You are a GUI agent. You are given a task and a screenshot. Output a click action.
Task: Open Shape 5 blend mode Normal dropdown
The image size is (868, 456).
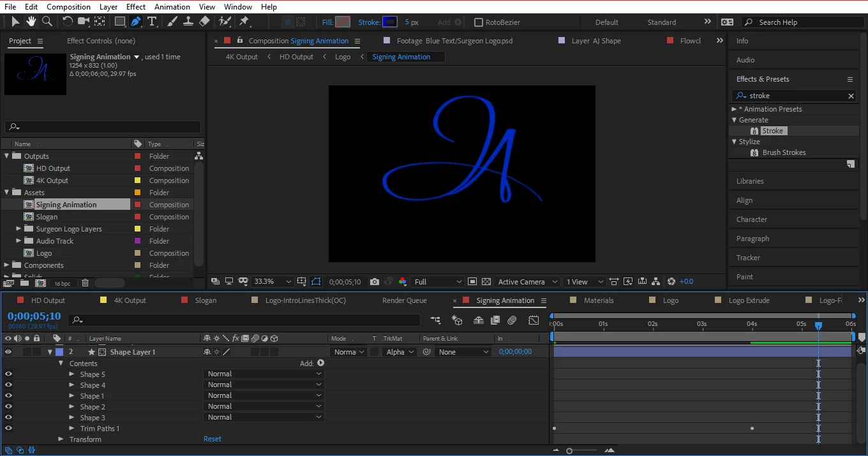pos(264,374)
